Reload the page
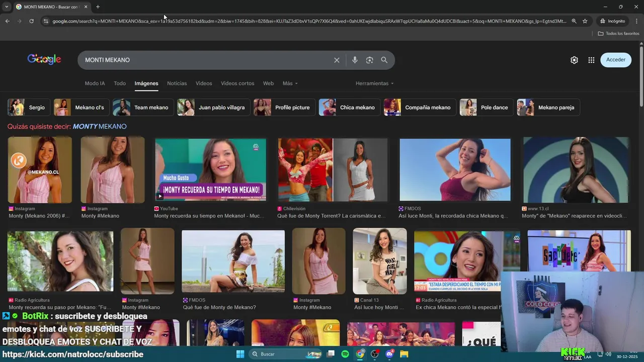The image size is (644, 362). pyautogui.click(x=31, y=21)
